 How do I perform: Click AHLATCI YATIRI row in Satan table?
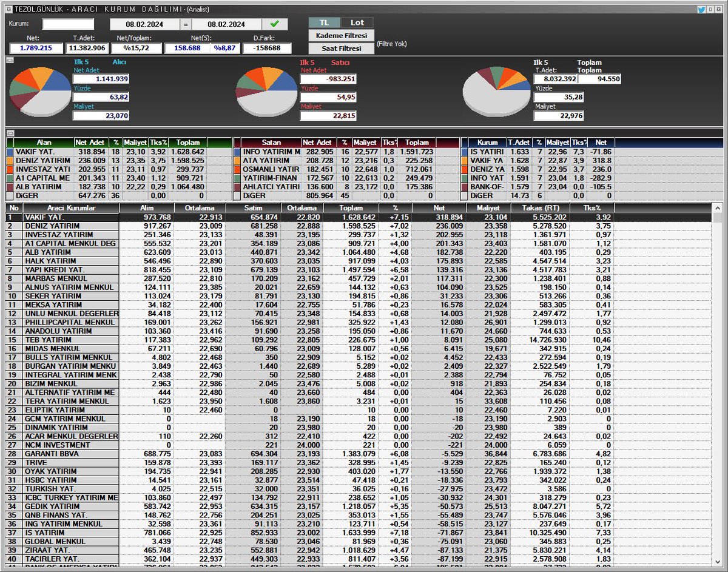coord(346,187)
